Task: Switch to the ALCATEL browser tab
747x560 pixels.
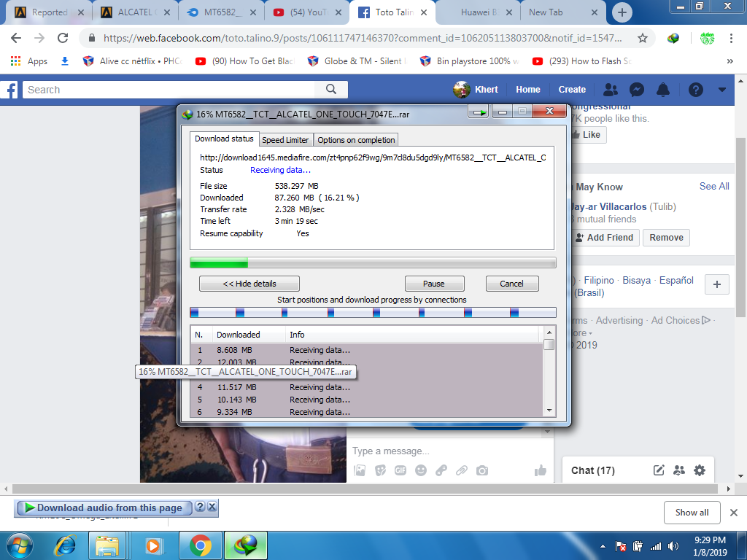Action: point(135,12)
